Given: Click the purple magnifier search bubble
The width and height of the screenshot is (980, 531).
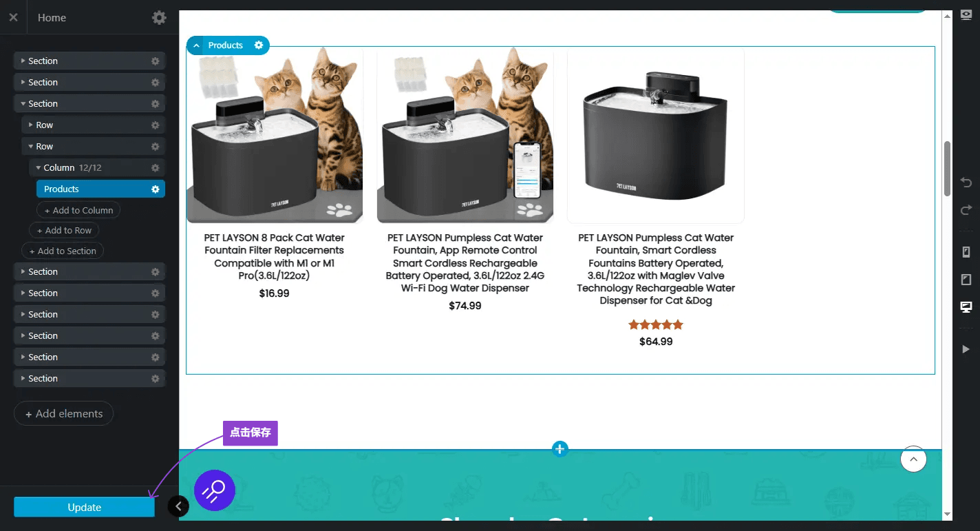Looking at the screenshot, I should tap(215, 490).
